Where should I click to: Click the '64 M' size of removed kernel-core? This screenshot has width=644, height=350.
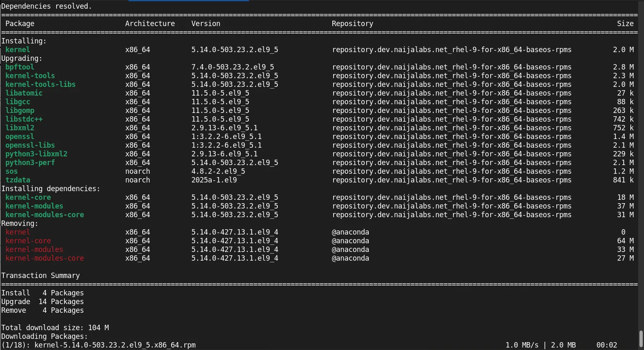(625, 241)
